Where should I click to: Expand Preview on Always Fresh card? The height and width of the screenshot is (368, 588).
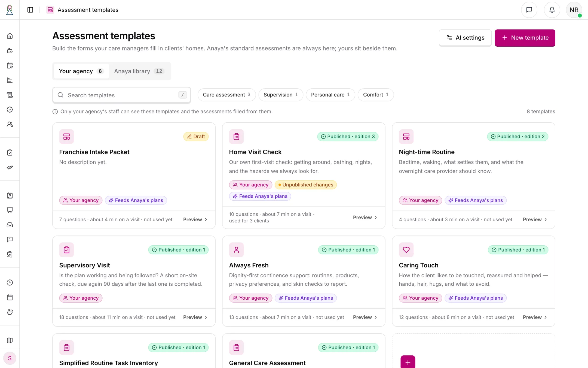coord(365,317)
